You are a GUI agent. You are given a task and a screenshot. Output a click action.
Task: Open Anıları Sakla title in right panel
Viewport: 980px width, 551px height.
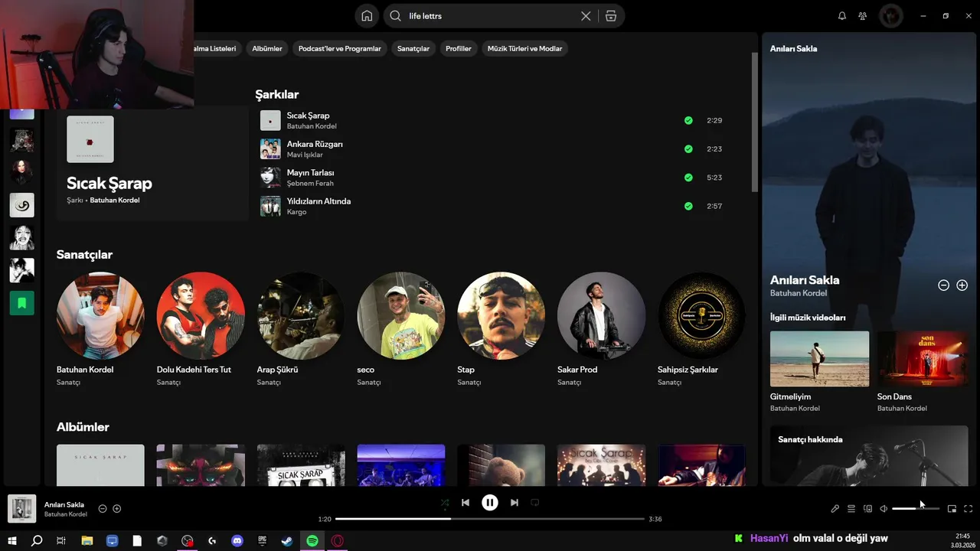click(805, 280)
